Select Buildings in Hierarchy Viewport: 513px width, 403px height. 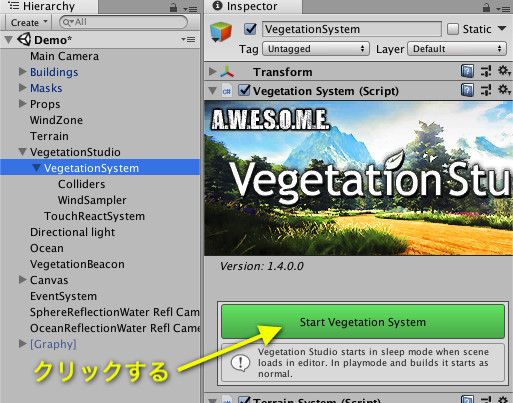(x=54, y=72)
